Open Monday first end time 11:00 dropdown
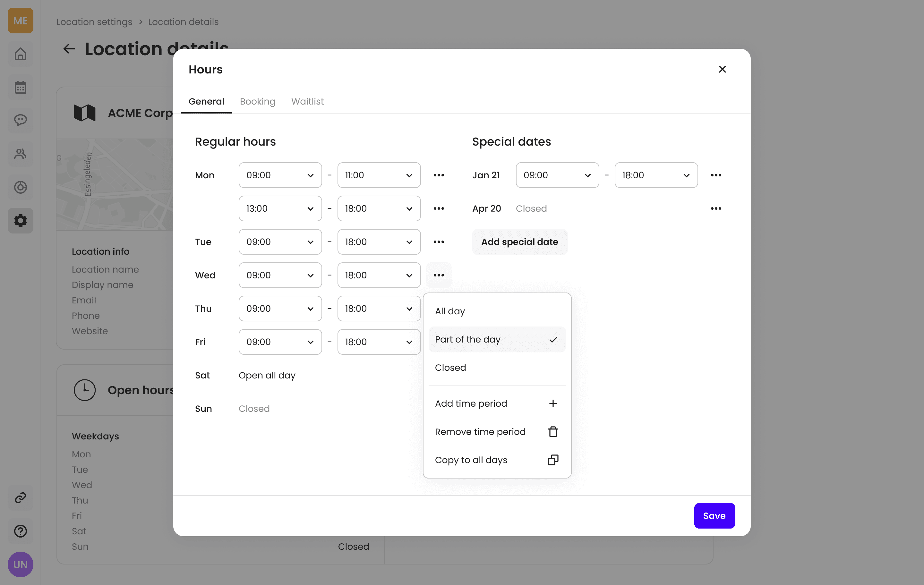The height and width of the screenshot is (585, 924). click(x=379, y=175)
